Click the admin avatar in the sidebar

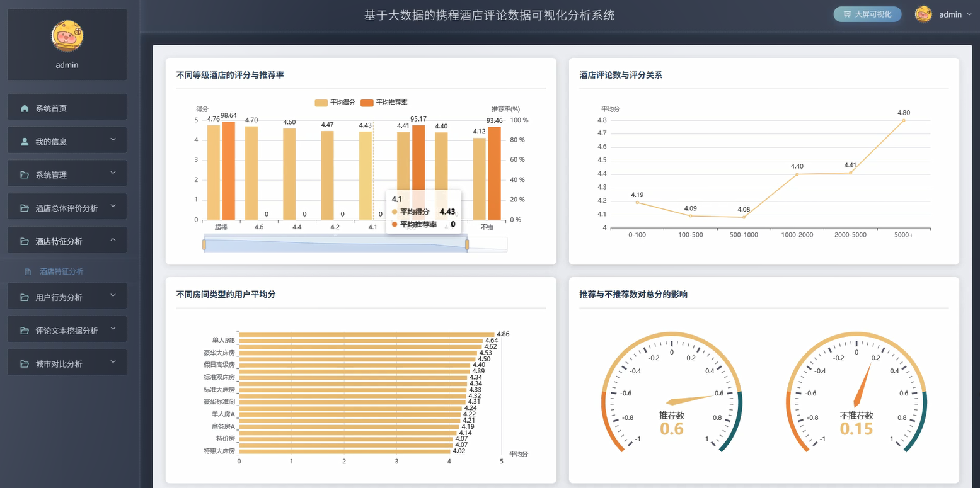67,36
